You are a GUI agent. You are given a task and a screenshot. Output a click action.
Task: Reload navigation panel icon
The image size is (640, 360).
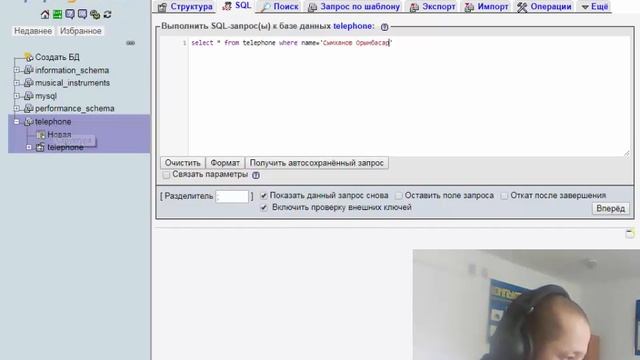(107, 15)
